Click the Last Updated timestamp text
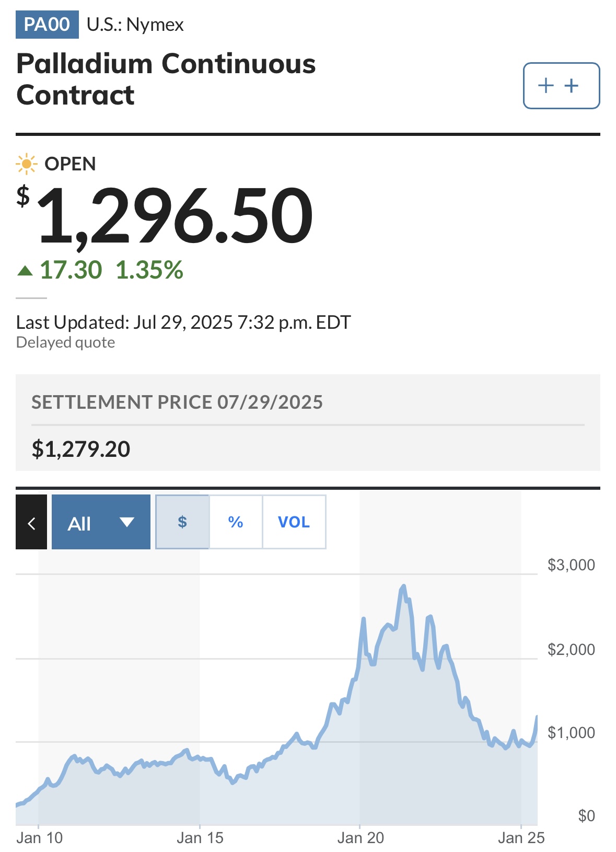 [x=183, y=323]
